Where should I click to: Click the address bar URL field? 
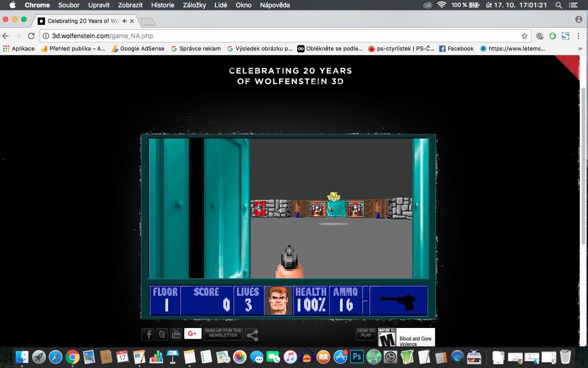(x=286, y=36)
